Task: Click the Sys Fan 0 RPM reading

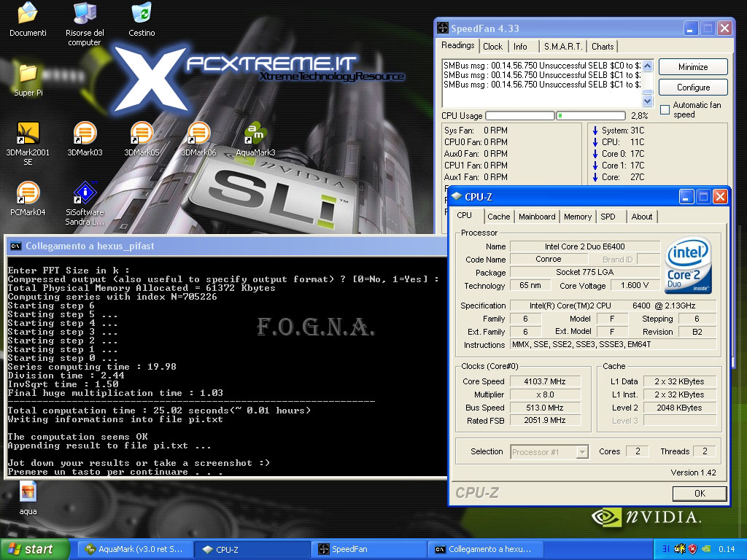Action: (x=476, y=131)
